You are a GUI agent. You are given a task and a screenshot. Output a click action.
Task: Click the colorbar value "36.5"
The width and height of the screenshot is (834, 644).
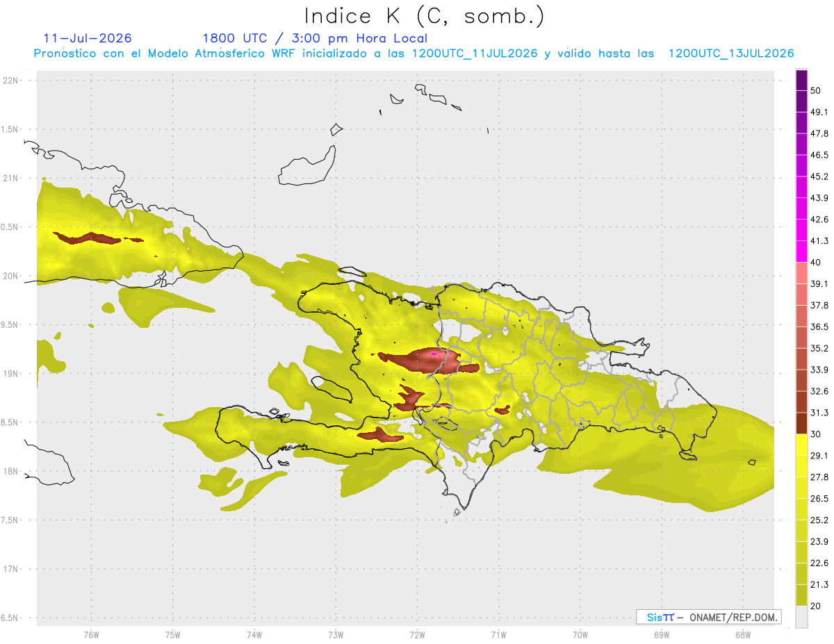point(819,327)
